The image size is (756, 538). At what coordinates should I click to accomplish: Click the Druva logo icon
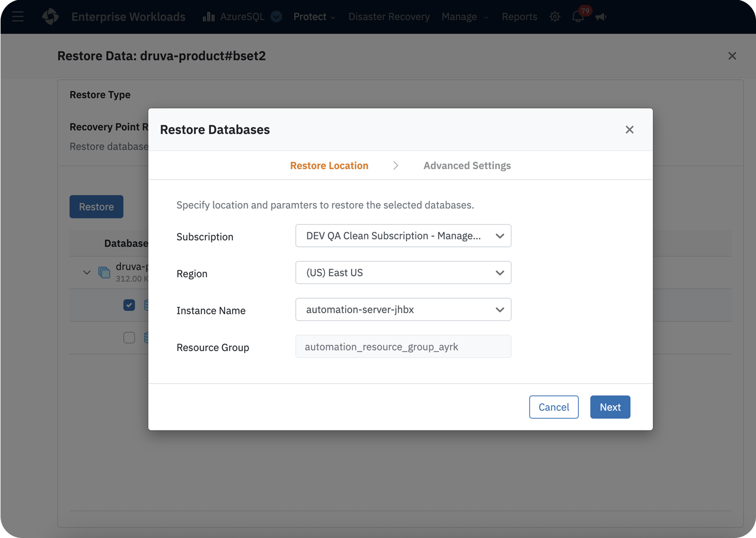tap(51, 17)
